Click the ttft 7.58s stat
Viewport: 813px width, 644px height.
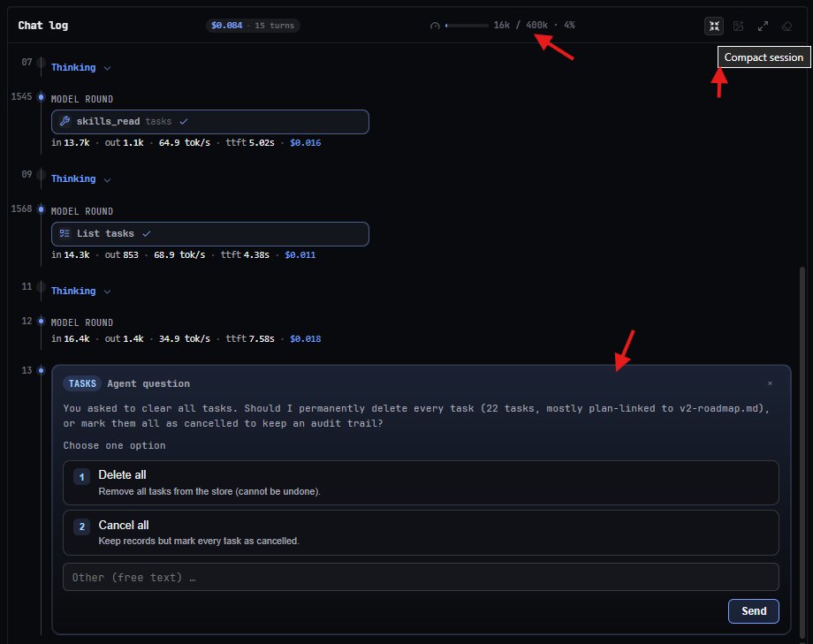click(x=250, y=338)
